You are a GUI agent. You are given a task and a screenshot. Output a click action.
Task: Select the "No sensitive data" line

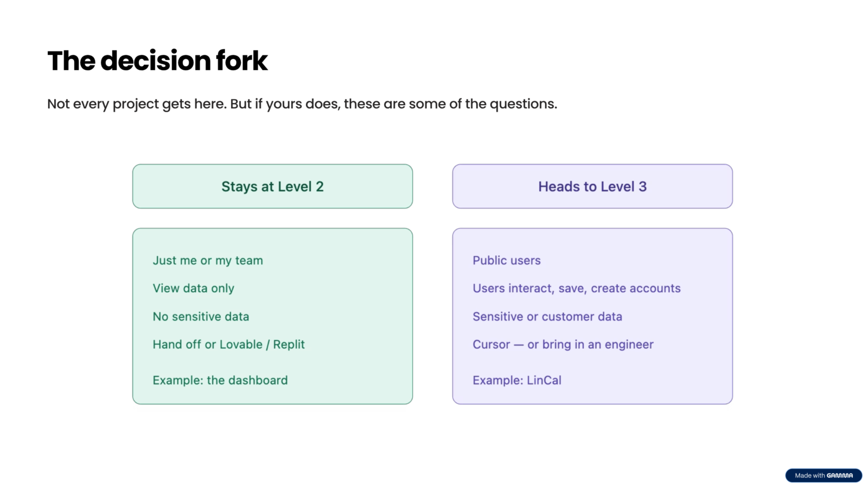click(201, 317)
